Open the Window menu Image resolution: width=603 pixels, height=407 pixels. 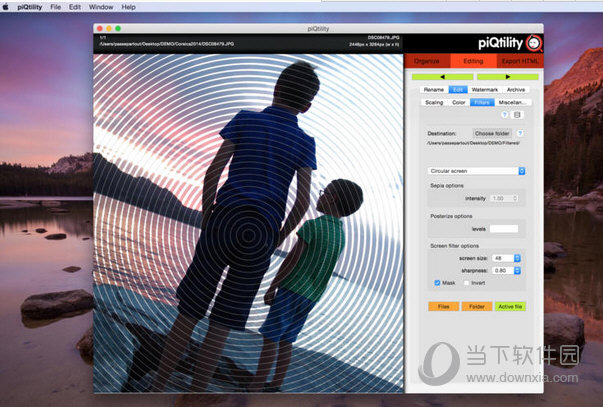pos(101,7)
